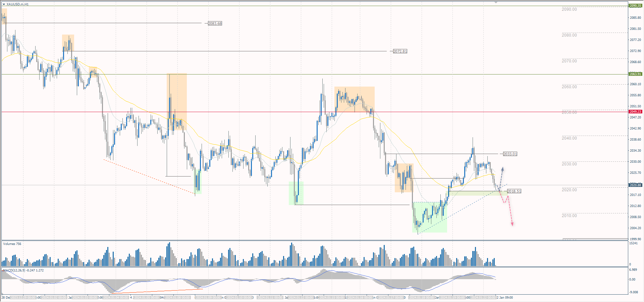The image size is (644, 302).
Task: Select the 2024.01.15 00:00 date marker
Action: (x=332, y=298)
